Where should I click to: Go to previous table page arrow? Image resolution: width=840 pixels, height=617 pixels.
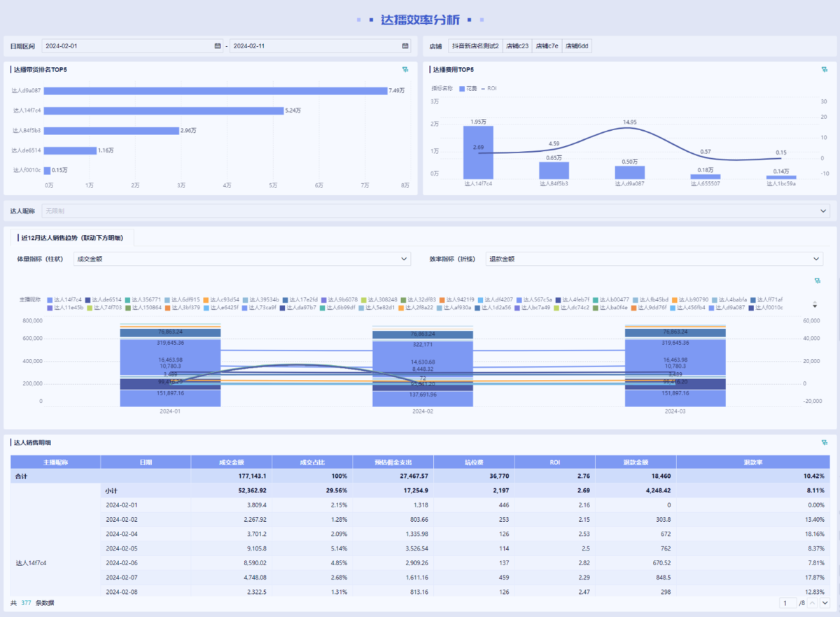coord(812,602)
